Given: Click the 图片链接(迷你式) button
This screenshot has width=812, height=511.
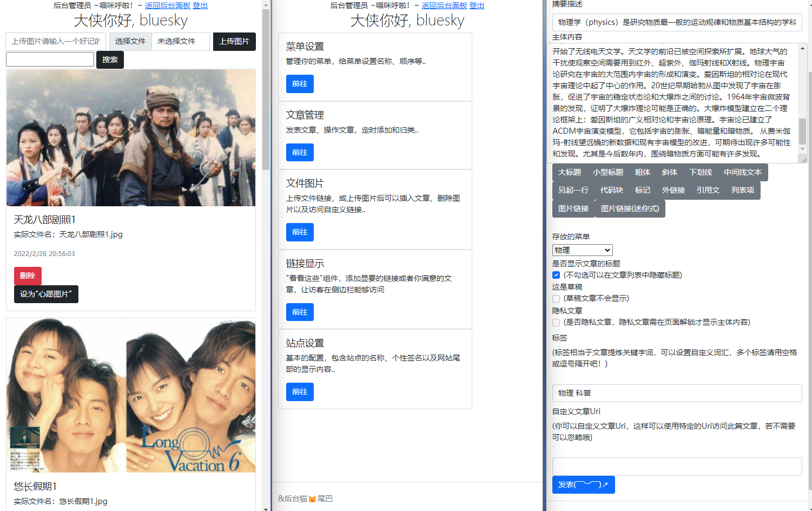Looking at the screenshot, I should (630, 208).
